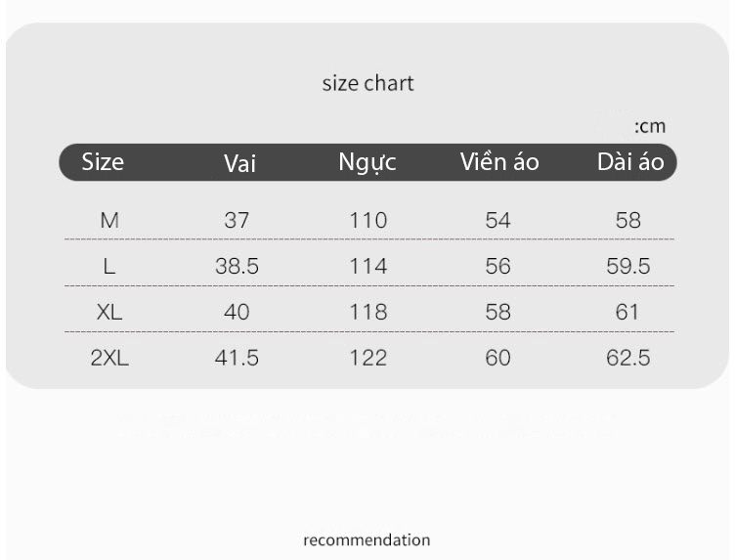The width and height of the screenshot is (735, 560).
Task: Click the 41.5 shoulder value for 2XL
Action: [237, 358]
